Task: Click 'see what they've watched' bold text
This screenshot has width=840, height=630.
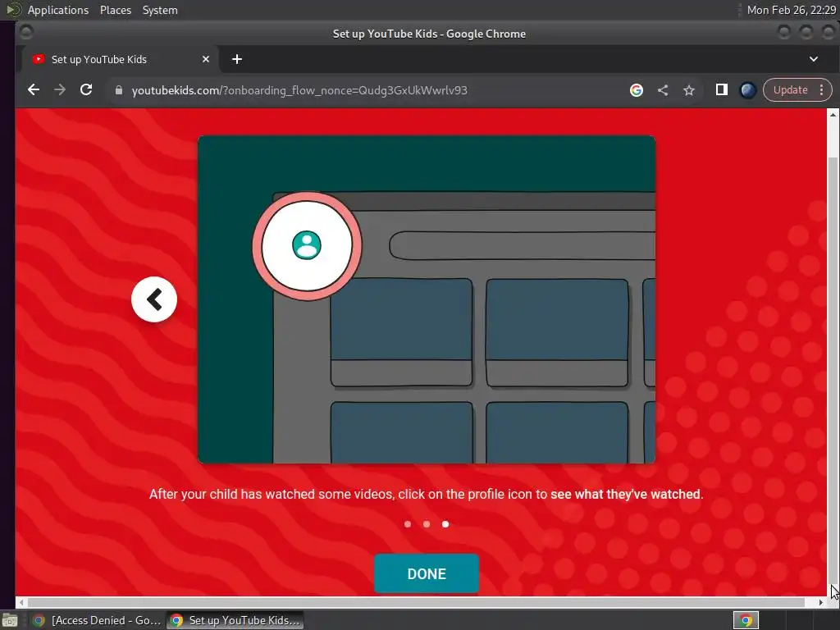Action: click(625, 494)
